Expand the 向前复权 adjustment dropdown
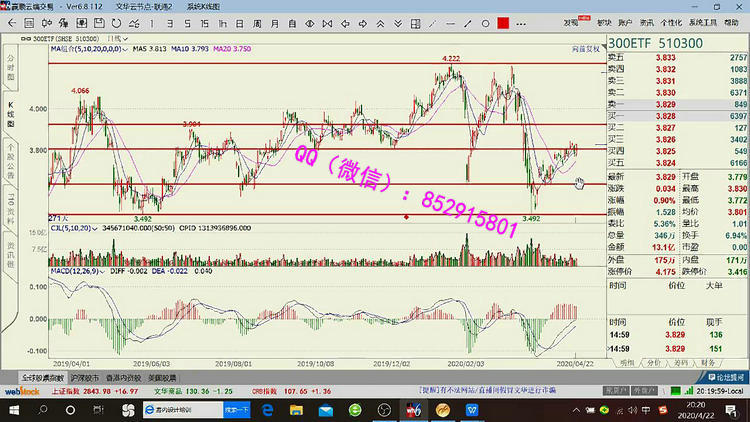750x422 pixels. click(585, 47)
